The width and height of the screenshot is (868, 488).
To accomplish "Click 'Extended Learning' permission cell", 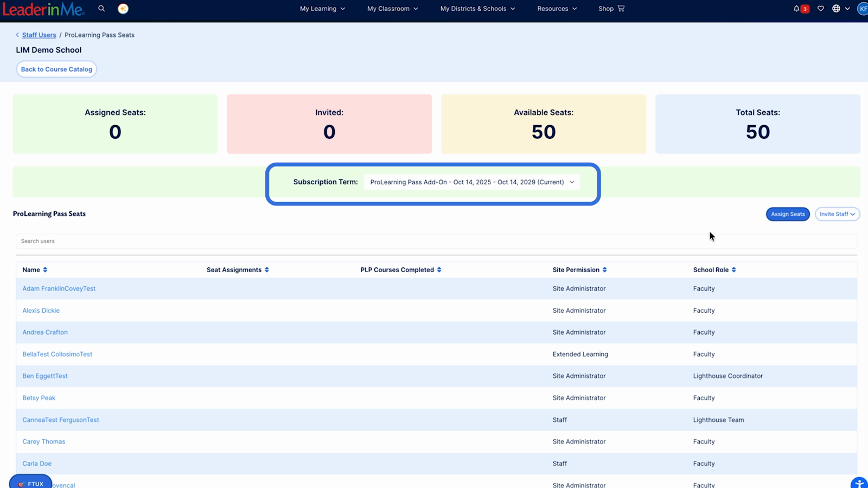I will 580,355.
